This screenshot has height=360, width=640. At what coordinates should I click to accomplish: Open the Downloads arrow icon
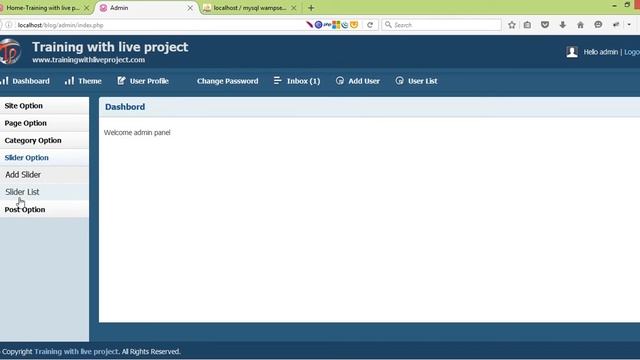point(562,25)
